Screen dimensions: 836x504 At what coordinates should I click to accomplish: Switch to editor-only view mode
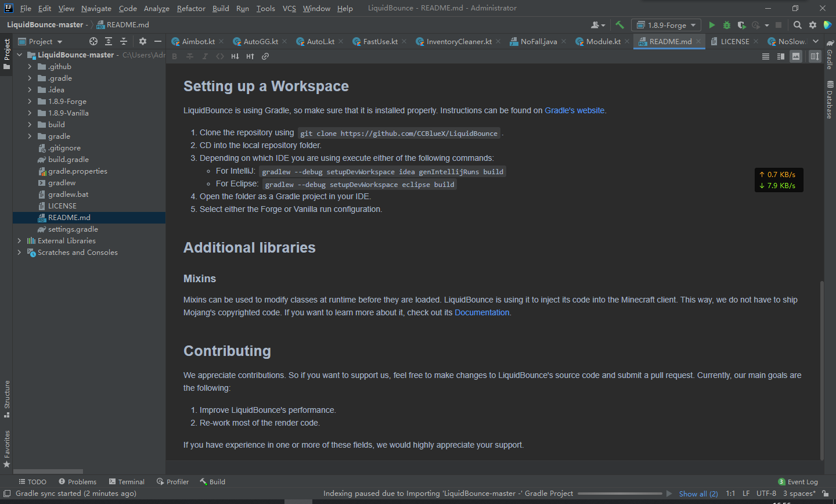click(x=766, y=56)
